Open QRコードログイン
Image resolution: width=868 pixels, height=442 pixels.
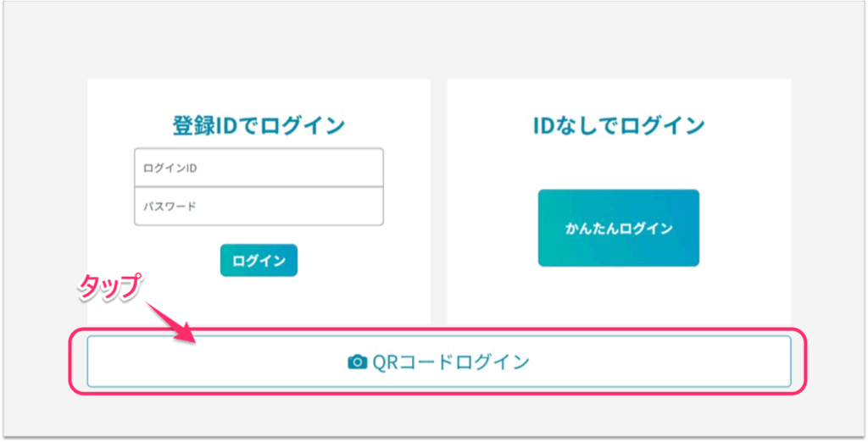tap(439, 362)
